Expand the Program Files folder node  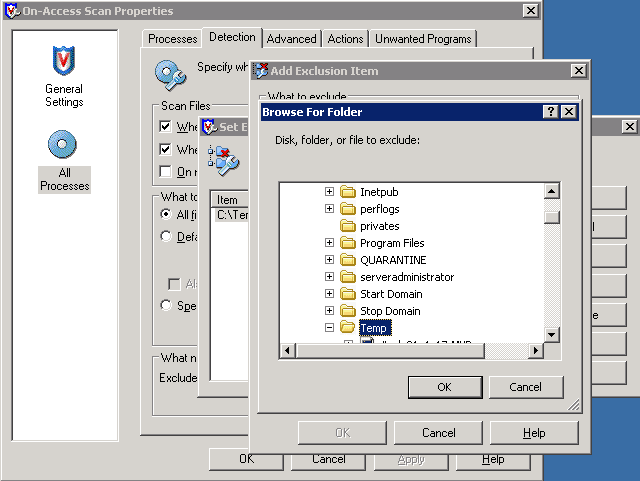tap(329, 243)
